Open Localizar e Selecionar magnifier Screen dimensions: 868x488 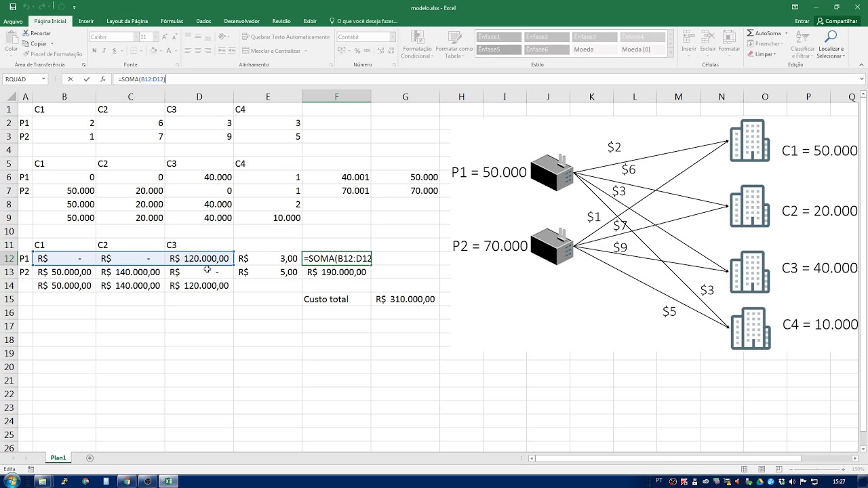[x=830, y=37]
